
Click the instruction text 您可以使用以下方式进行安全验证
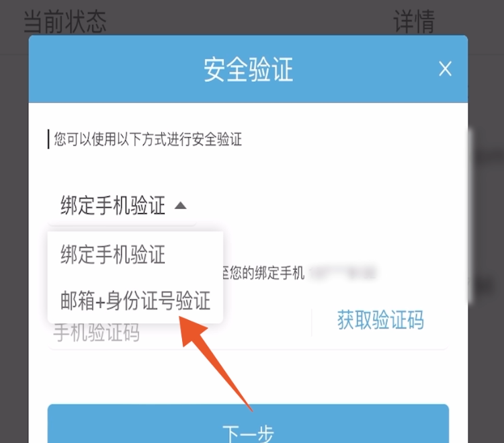tap(148, 139)
